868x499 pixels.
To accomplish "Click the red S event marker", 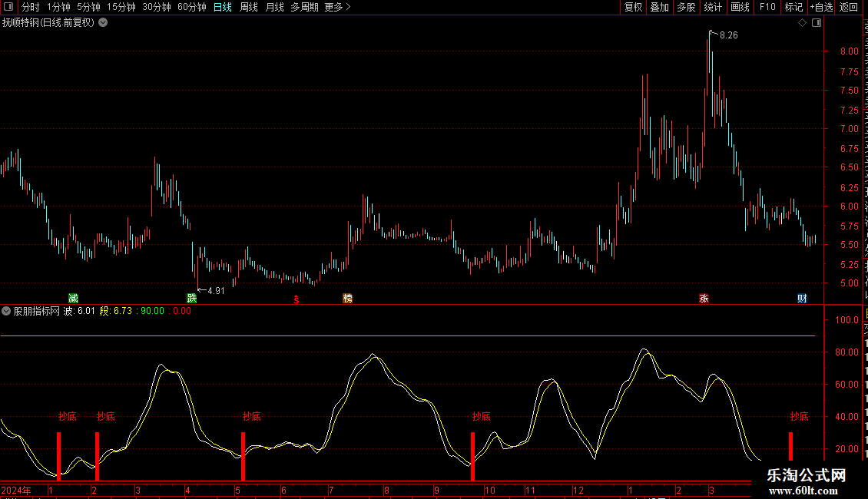I will pyautogui.click(x=297, y=299).
